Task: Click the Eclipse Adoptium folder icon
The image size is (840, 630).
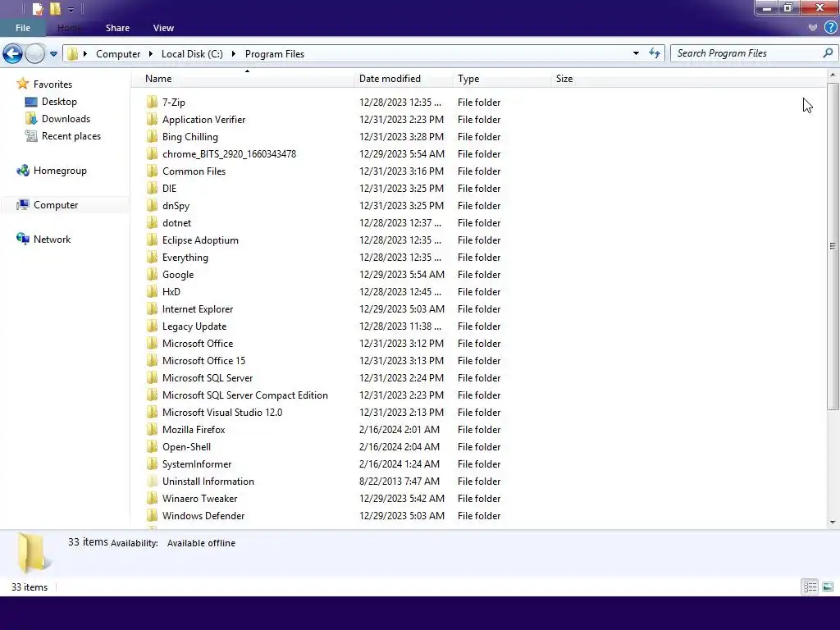Action: (x=152, y=240)
